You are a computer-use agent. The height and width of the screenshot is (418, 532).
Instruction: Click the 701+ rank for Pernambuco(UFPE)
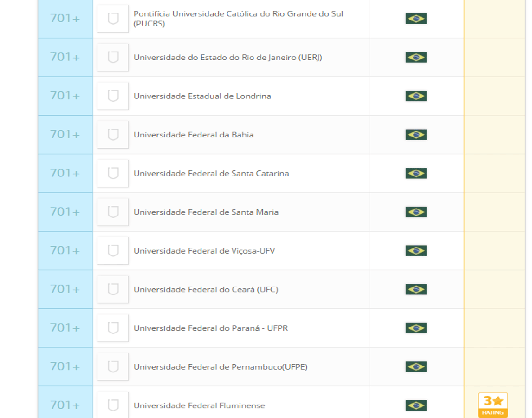click(x=65, y=367)
